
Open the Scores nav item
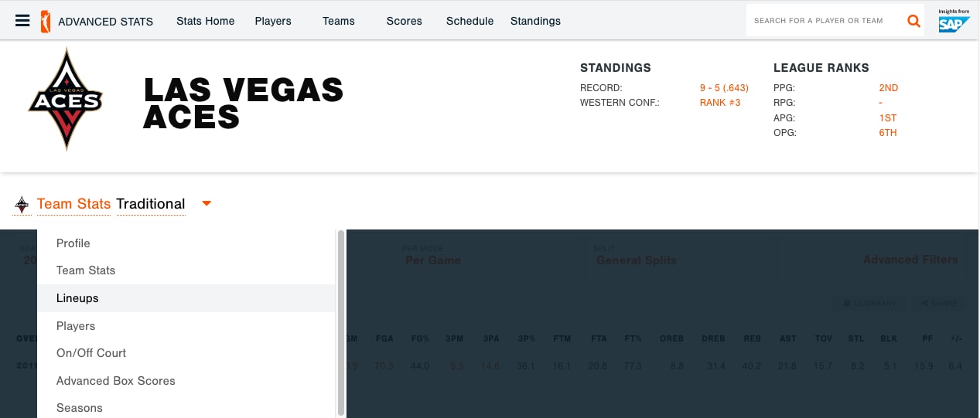click(x=404, y=21)
